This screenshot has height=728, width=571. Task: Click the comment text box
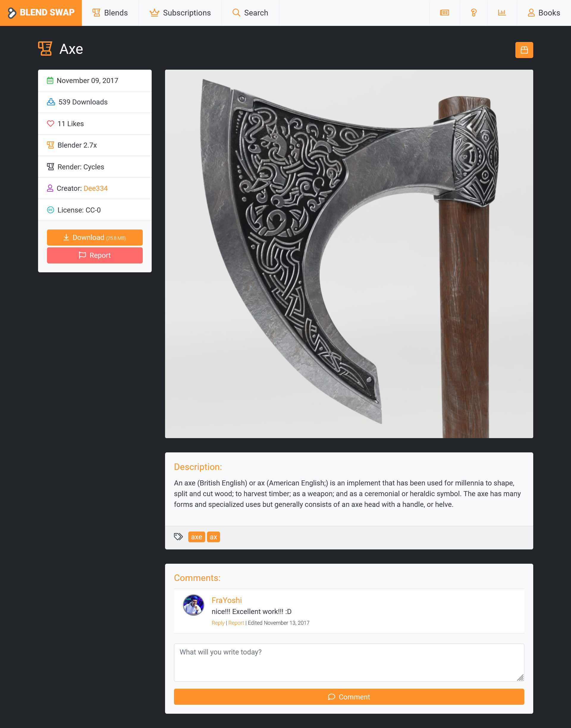349,663
